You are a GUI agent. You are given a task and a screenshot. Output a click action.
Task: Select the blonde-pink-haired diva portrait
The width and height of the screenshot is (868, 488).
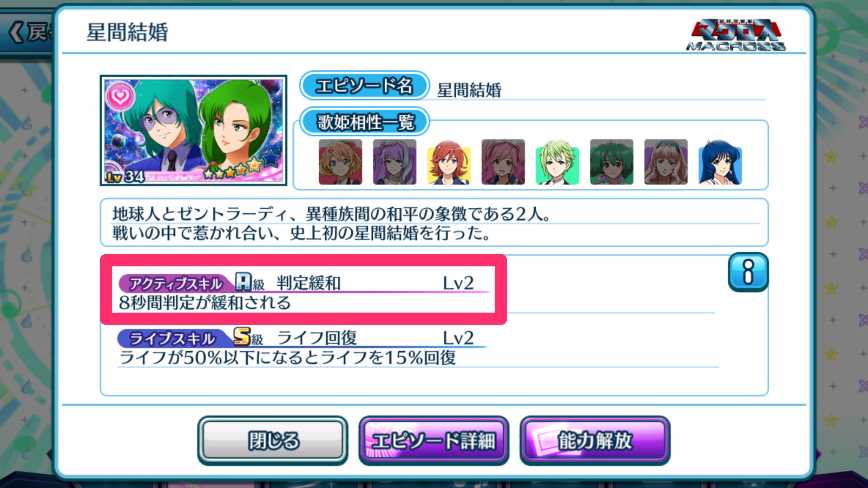tap(666, 162)
